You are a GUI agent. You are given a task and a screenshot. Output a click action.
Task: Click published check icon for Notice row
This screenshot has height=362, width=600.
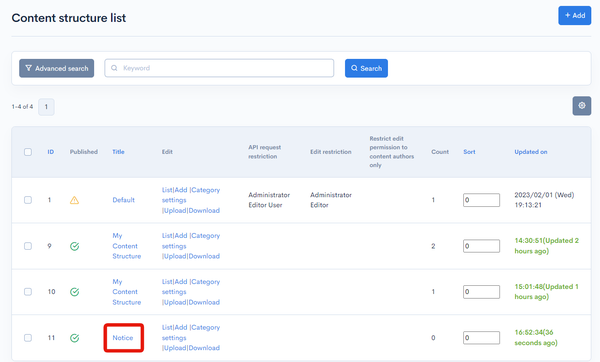75,338
